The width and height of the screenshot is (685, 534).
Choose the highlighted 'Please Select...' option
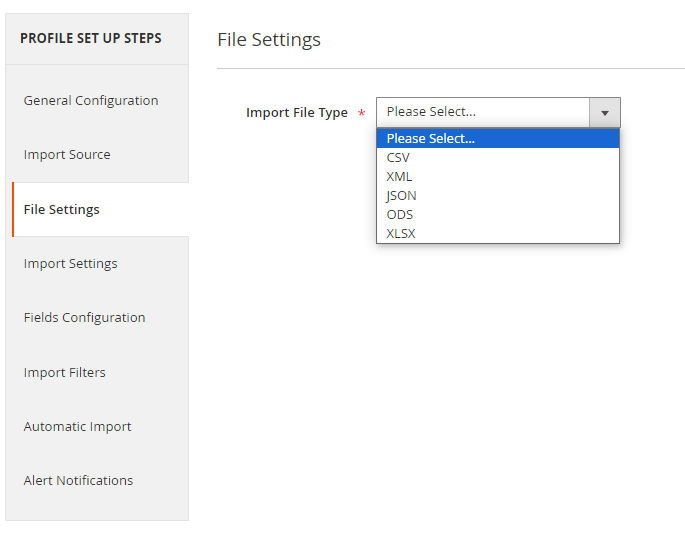pos(498,139)
